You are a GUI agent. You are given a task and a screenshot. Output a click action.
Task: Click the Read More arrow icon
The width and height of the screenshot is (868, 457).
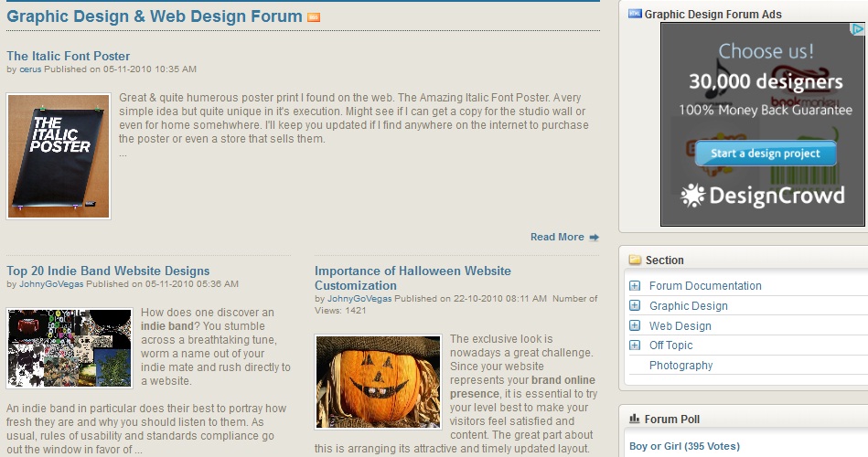(594, 238)
